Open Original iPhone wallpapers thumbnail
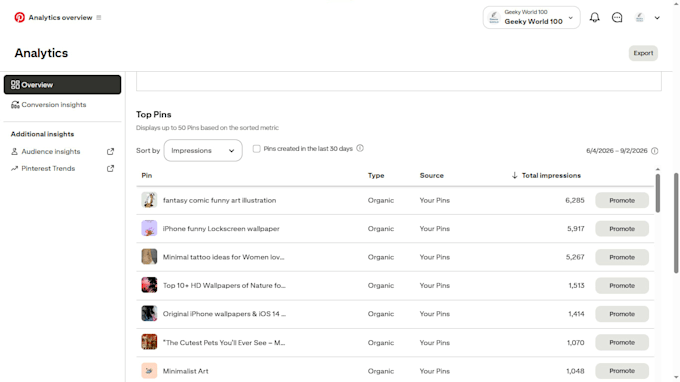Image resolution: width=680 pixels, height=382 pixels. [x=149, y=314]
